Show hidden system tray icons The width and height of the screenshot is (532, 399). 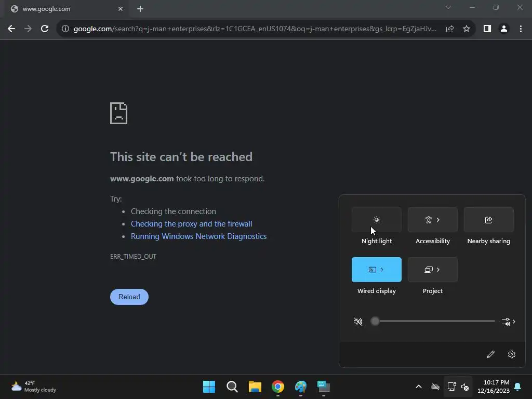(x=419, y=387)
